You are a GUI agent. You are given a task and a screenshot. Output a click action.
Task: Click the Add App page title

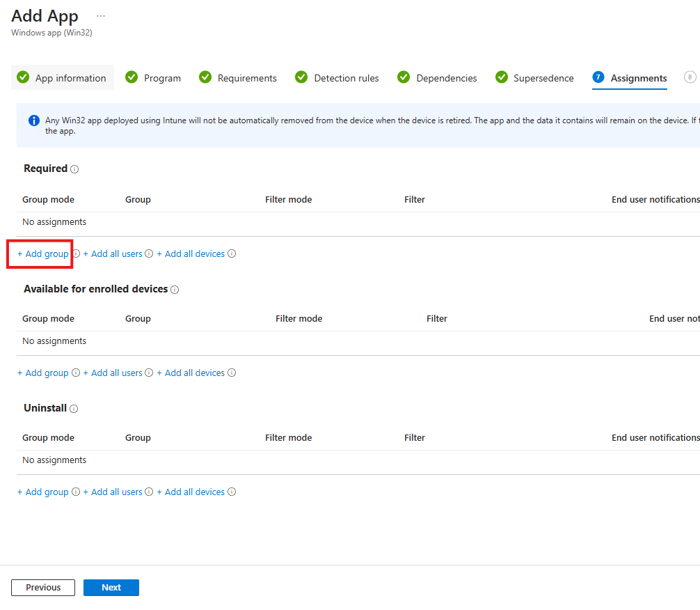tap(45, 16)
